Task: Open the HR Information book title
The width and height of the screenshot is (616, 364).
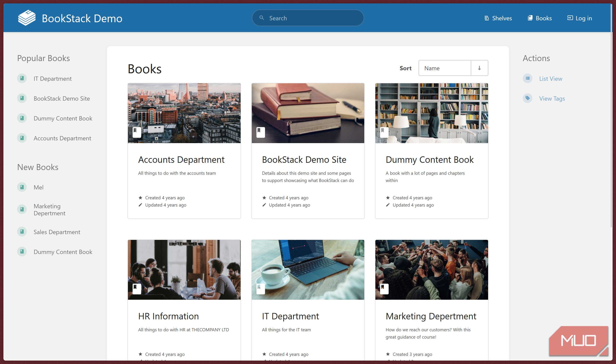Action: point(168,316)
